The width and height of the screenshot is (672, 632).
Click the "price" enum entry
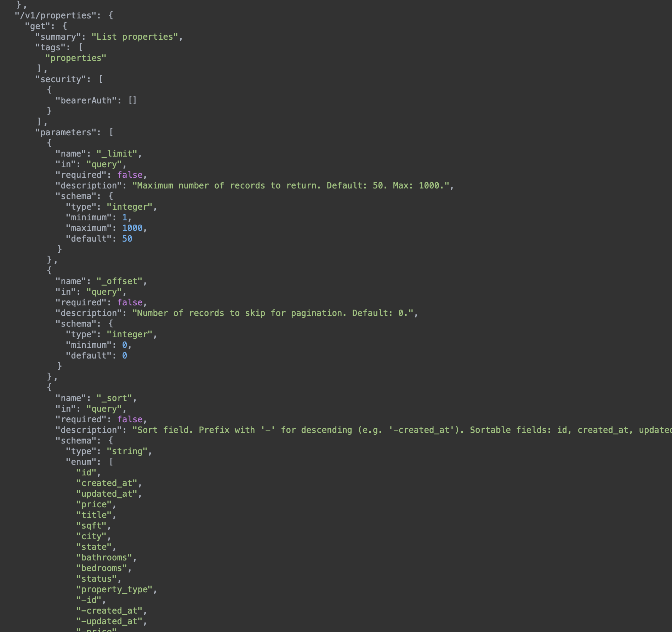[94, 504]
